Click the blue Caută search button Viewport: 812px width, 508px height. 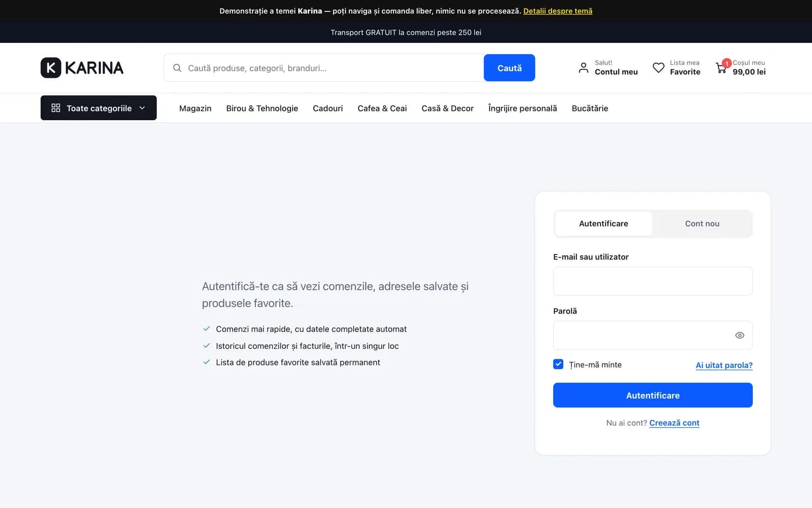pyautogui.click(x=509, y=68)
